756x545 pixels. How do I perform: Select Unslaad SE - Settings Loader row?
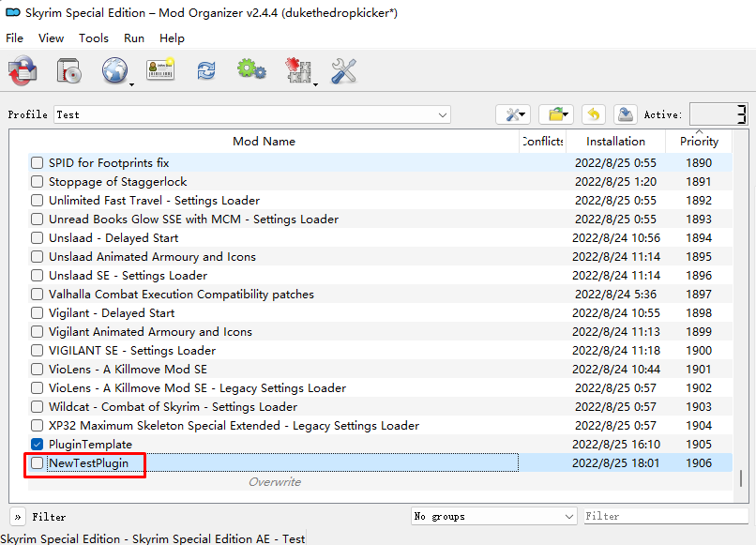pyautogui.click(x=381, y=276)
